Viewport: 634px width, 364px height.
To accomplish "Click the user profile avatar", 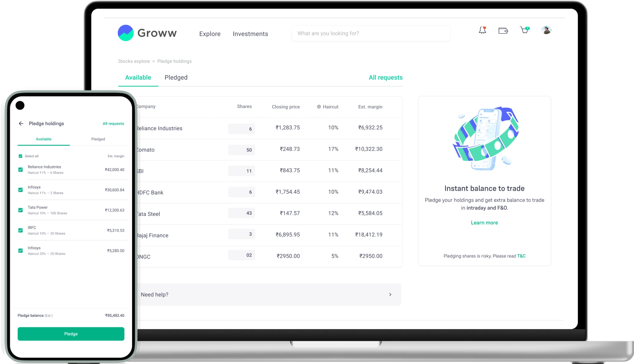I will pos(546,30).
